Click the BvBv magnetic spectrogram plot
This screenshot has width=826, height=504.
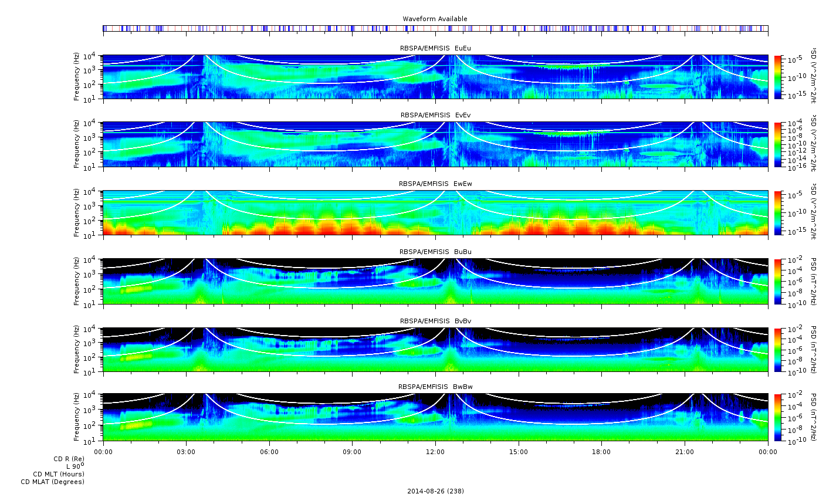point(435,350)
